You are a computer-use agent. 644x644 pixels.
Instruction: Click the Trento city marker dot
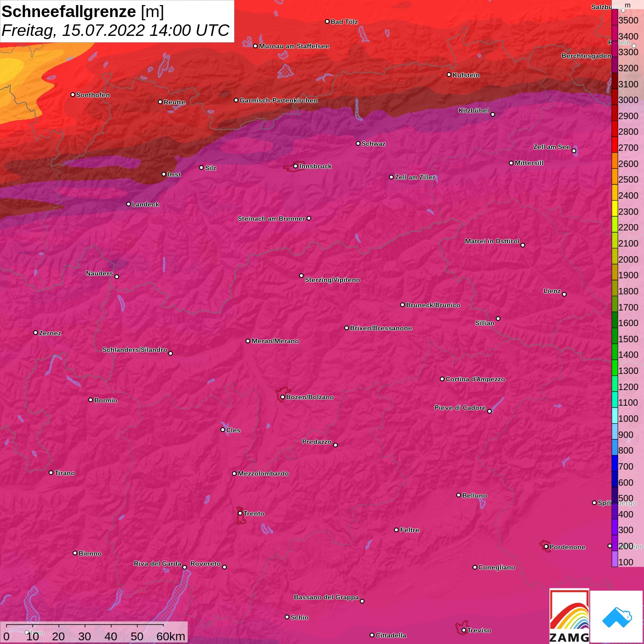(240, 513)
